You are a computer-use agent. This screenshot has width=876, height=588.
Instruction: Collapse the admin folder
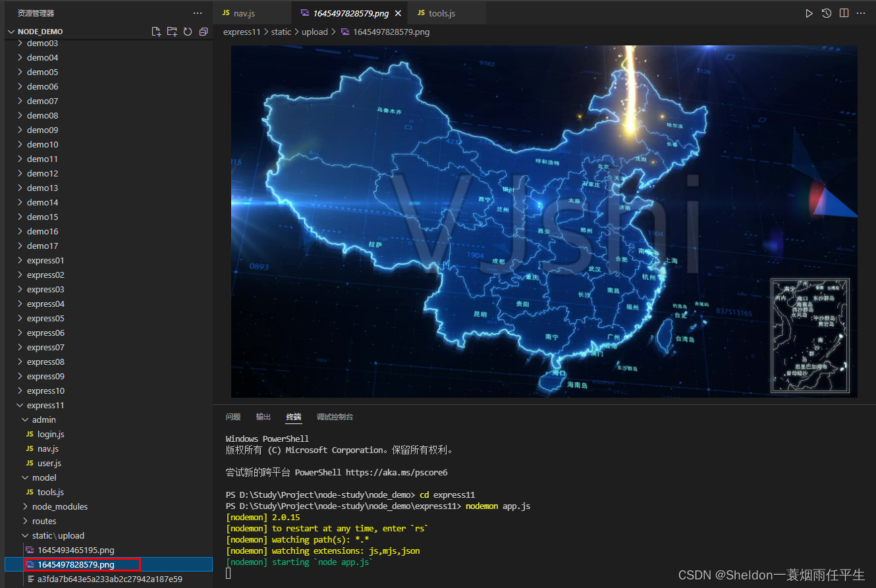tap(109, 419)
